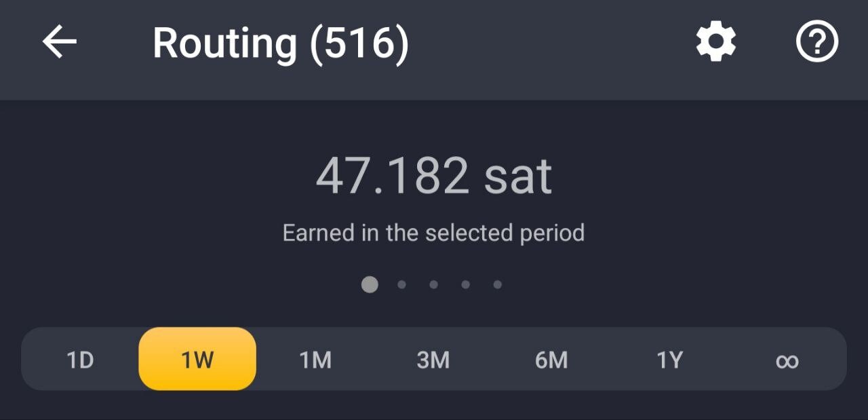The width and height of the screenshot is (868, 420).
Task: Switch period to 1M
Action: (315, 360)
